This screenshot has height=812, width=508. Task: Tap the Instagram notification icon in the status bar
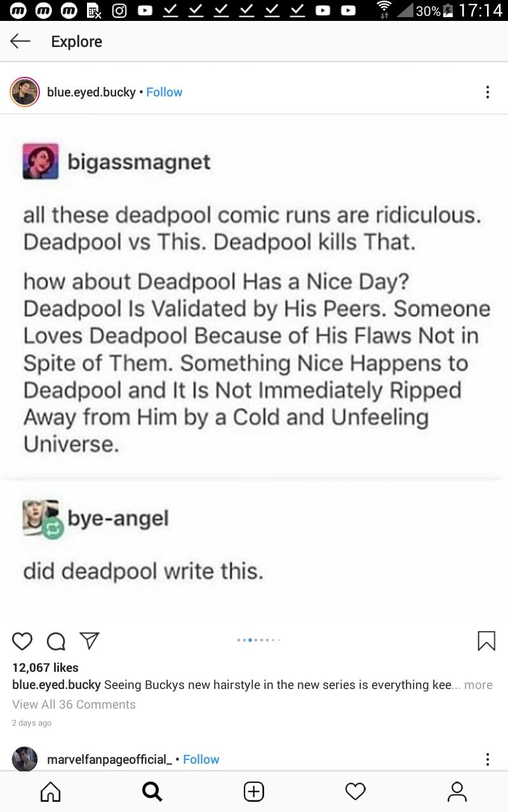tap(119, 10)
